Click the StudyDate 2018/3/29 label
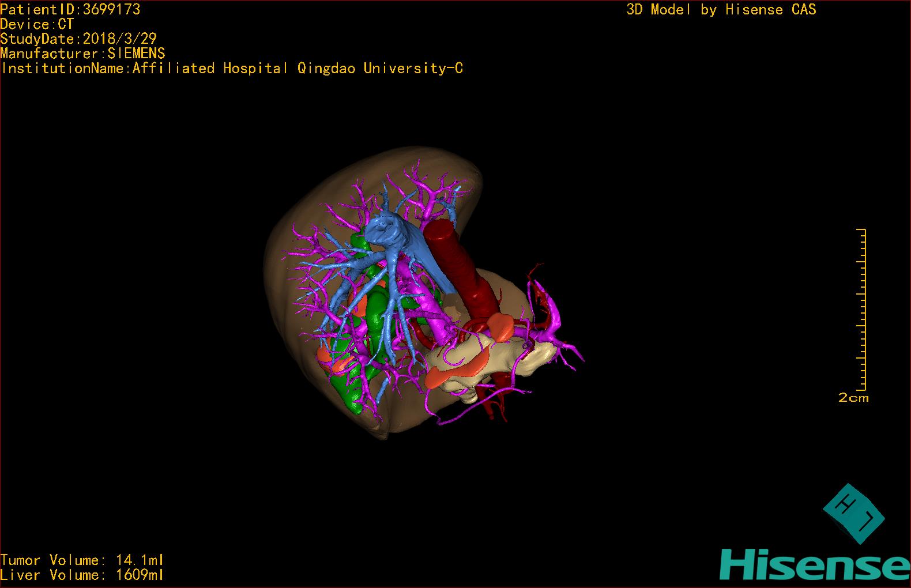The height and width of the screenshot is (588, 911). (x=78, y=39)
